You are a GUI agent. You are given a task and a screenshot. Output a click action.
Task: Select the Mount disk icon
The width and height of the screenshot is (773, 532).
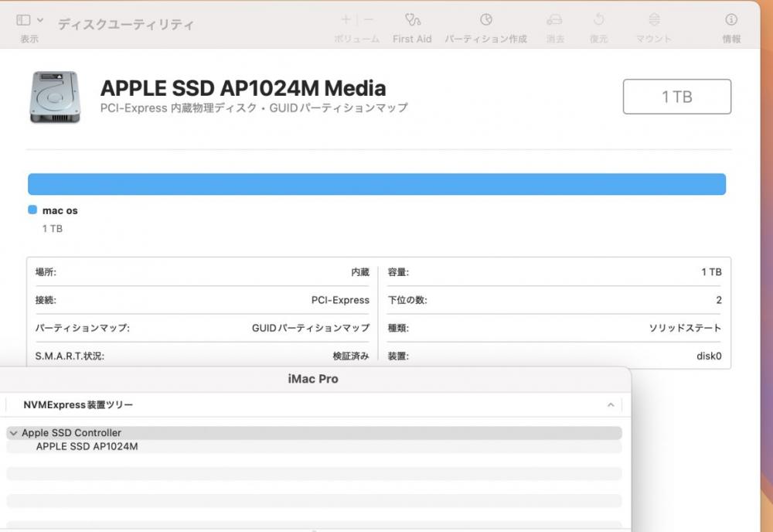coord(654,20)
